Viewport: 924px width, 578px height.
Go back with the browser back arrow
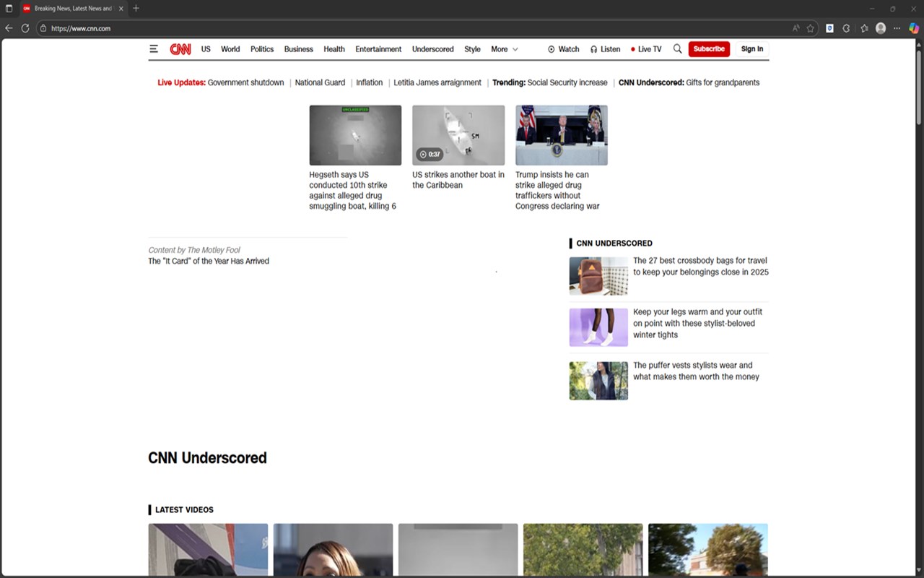pyautogui.click(x=9, y=28)
